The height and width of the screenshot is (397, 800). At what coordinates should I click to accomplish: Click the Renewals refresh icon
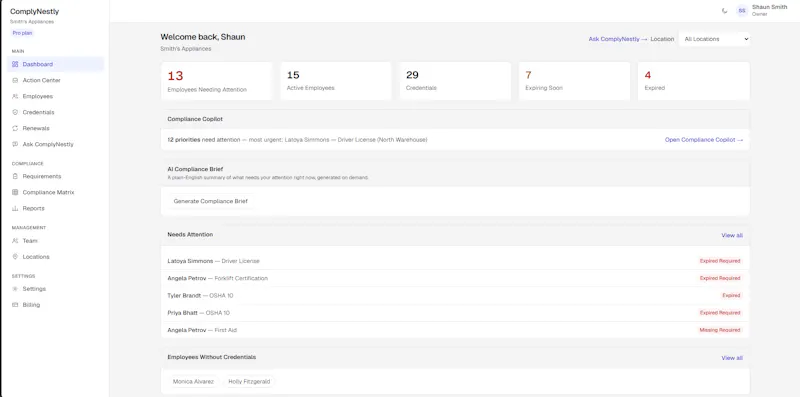[15, 128]
